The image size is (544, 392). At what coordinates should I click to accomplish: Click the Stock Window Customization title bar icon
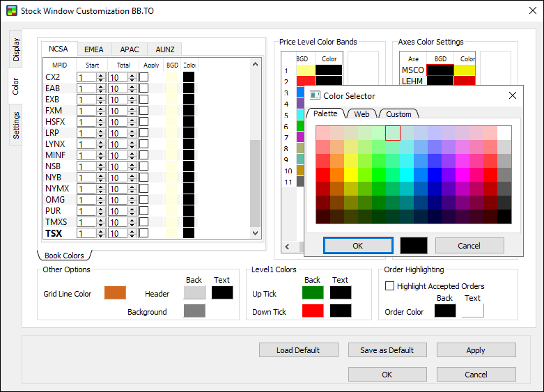tap(11, 11)
